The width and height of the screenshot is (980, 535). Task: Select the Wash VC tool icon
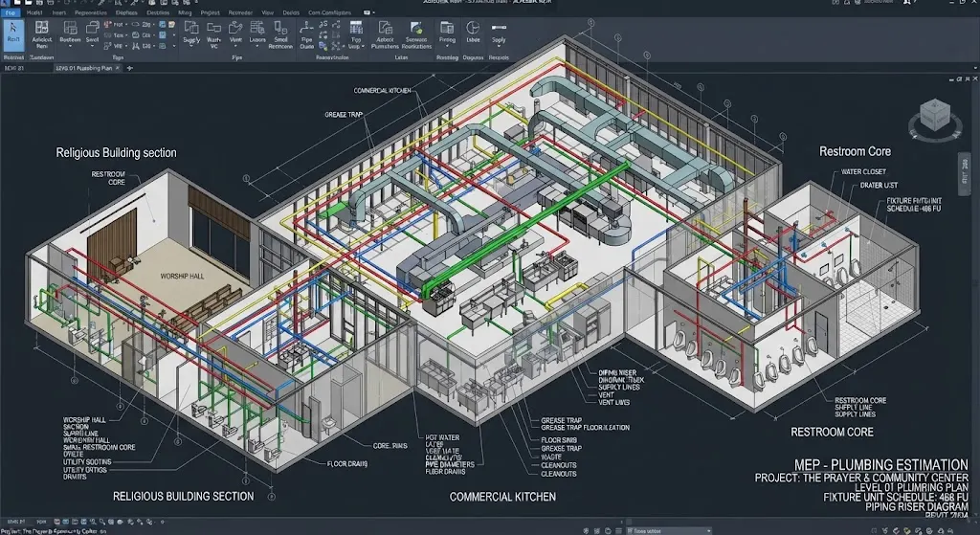(x=213, y=29)
